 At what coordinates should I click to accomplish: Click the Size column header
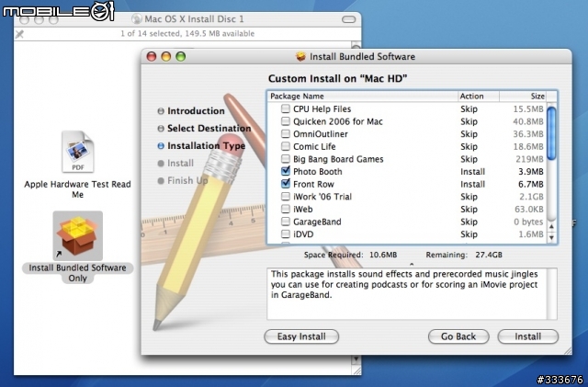coord(523,97)
